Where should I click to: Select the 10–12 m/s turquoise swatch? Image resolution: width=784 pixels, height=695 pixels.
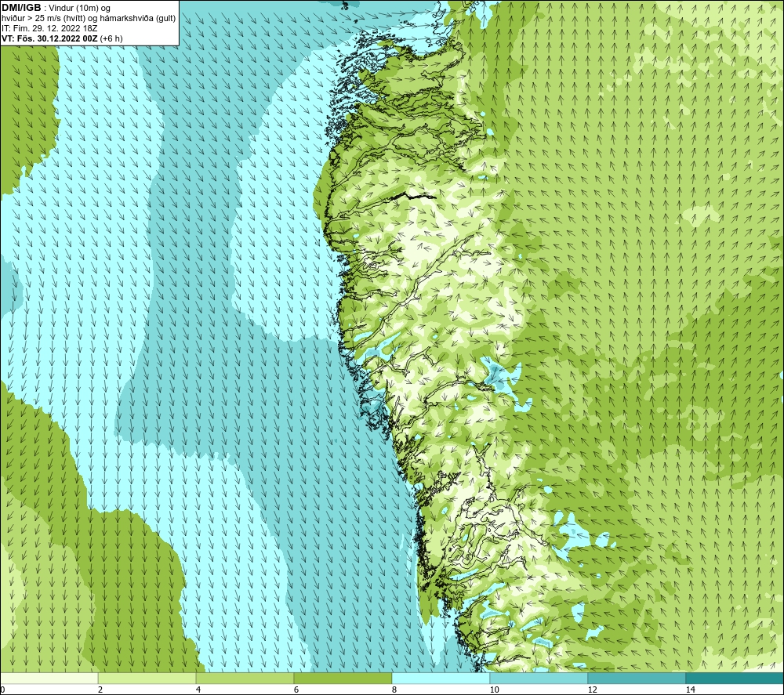539,678
